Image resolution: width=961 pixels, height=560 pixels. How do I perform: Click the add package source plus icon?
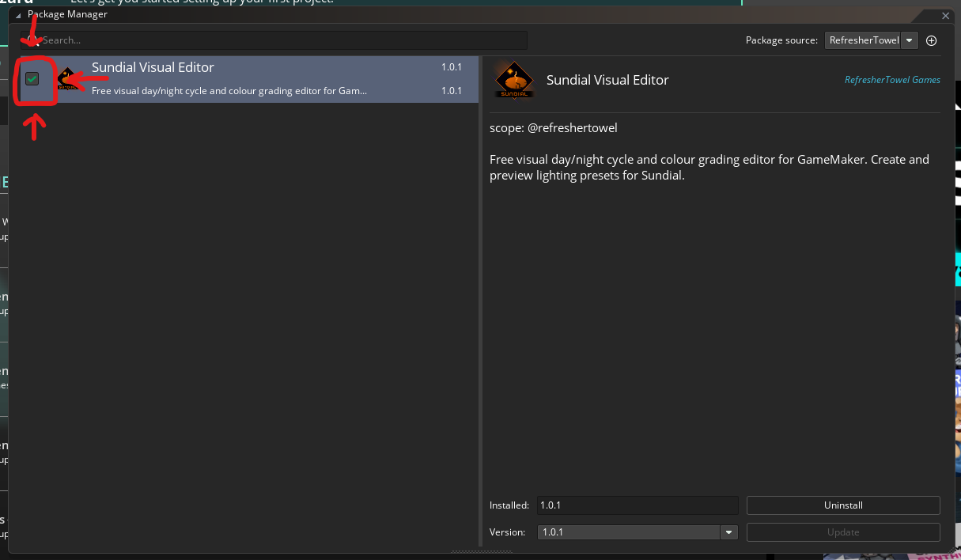tap(931, 40)
